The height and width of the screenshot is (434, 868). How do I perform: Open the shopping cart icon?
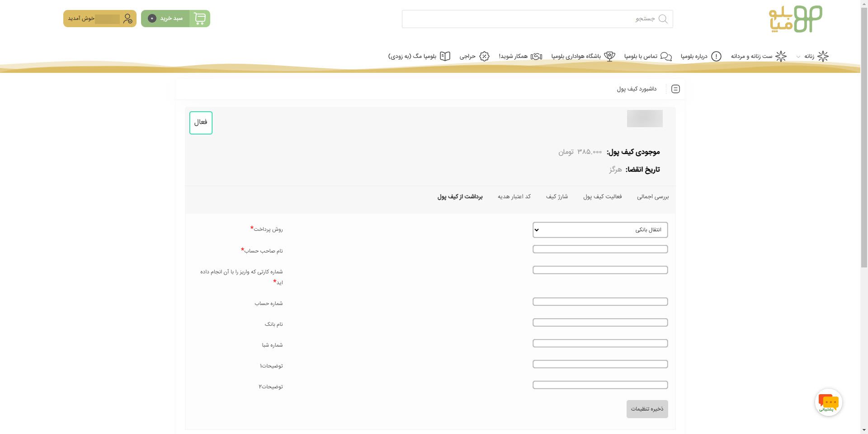[x=199, y=19]
